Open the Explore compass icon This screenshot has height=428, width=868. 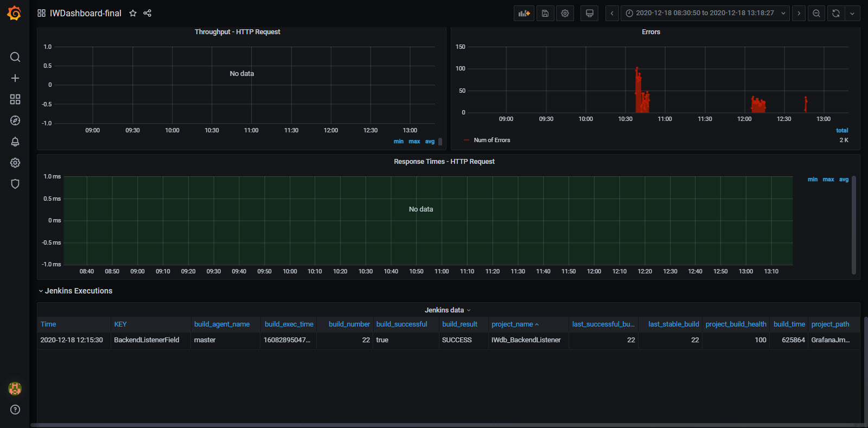(15, 120)
